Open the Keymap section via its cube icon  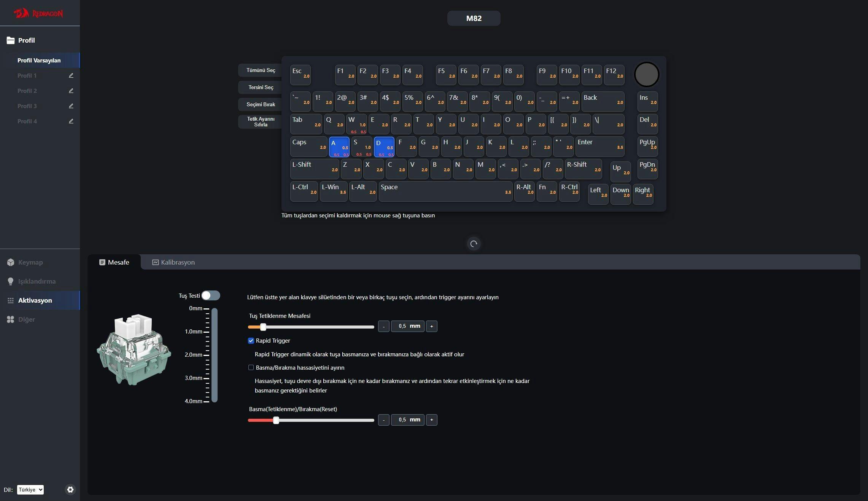[11, 262]
